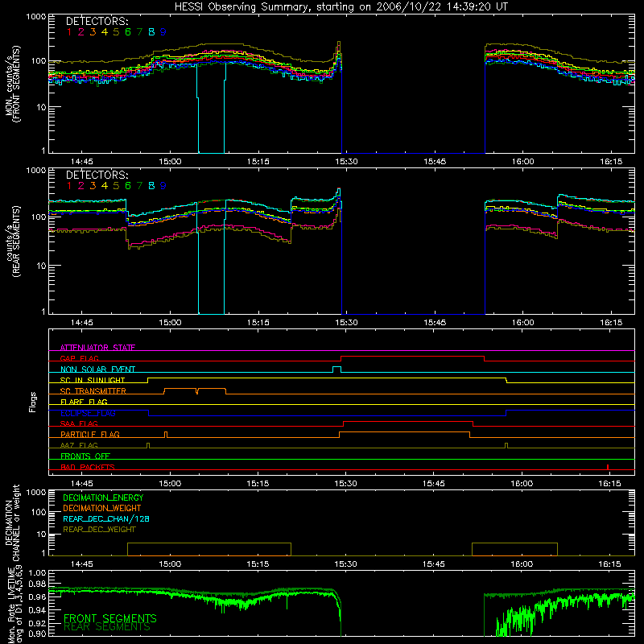
Task: Click 1000 y-axis label of front segments plot
Action: pyautogui.click(x=35, y=17)
